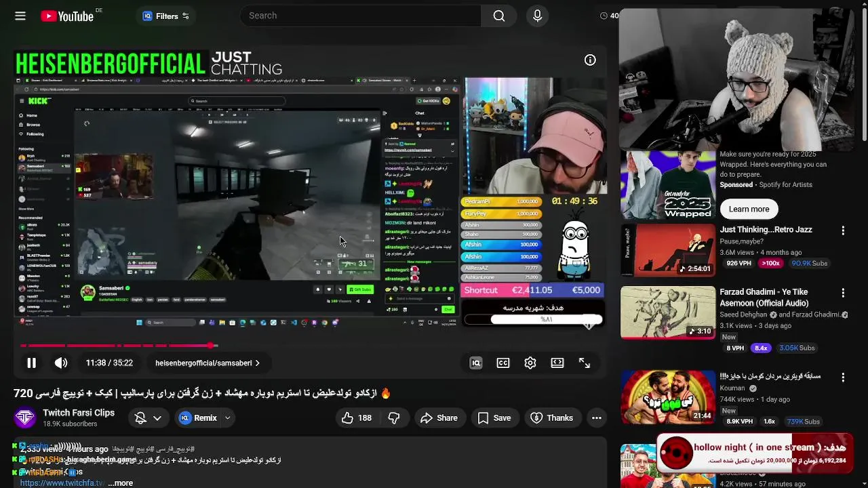
Task: Go to YouTube home via logo
Action: coord(67,16)
